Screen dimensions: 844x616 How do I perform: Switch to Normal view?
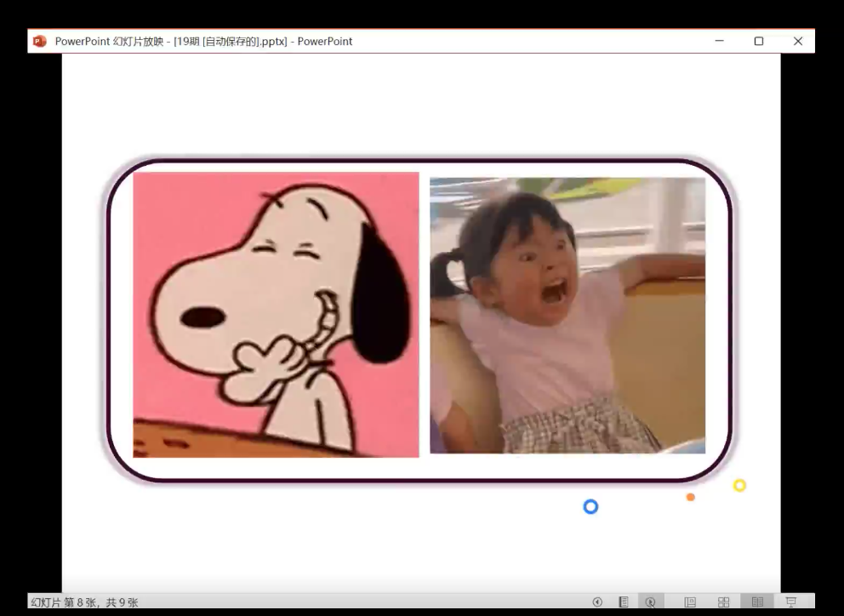[x=690, y=602]
